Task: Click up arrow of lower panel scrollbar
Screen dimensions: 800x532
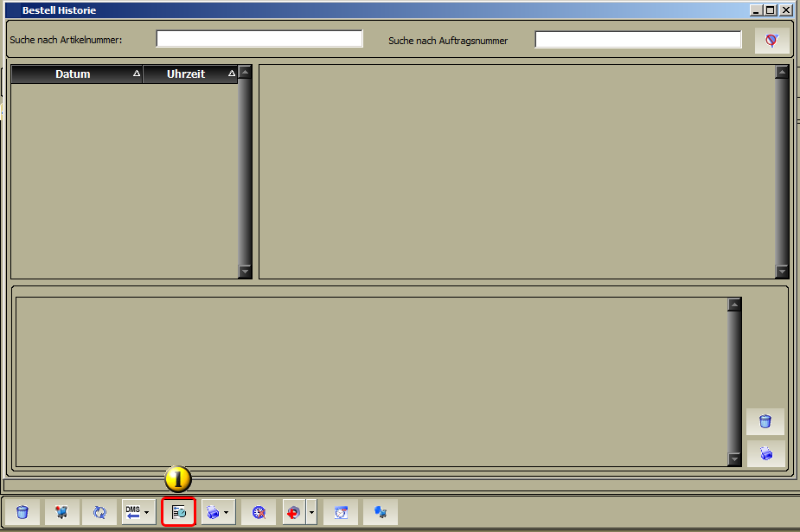Action: pyautogui.click(x=734, y=305)
